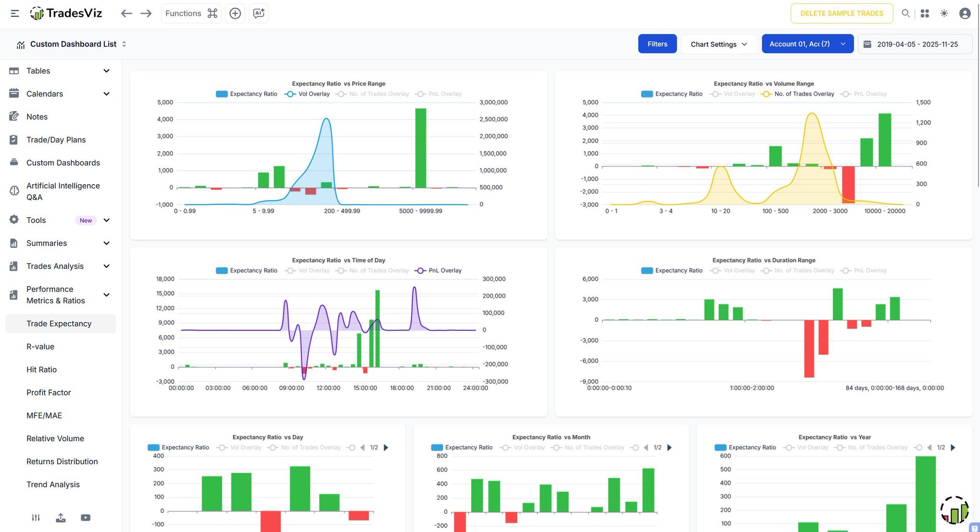The width and height of the screenshot is (980, 532).
Task: Click the navigate back arrow icon
Action: tap(126, 13)
